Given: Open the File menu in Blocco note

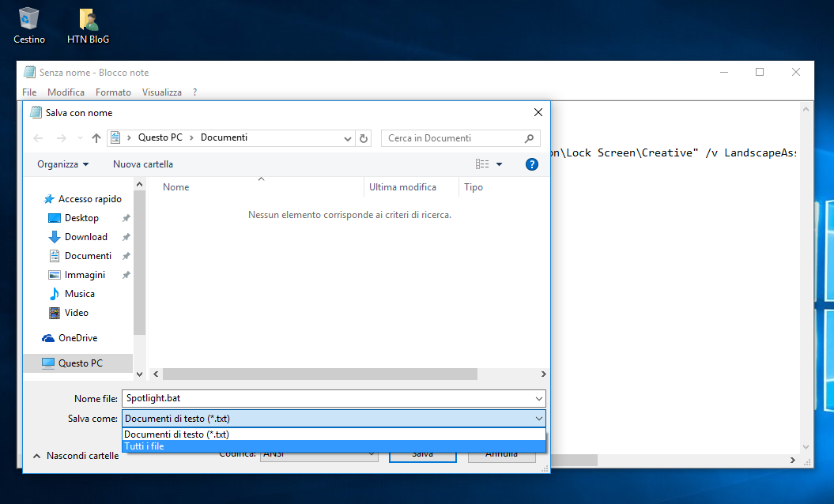Looking at the screenshot, I should tap(29, 92).
